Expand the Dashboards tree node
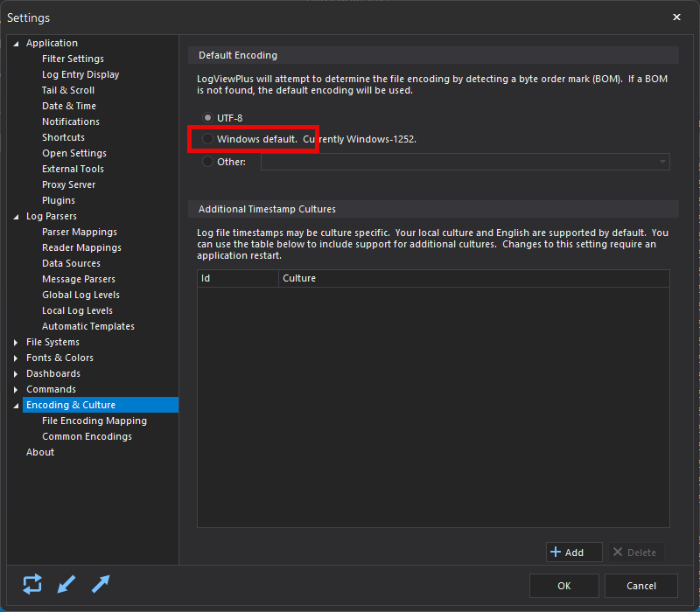The height and width of the screenshot is (612, 700). click(x=16, y=373)
